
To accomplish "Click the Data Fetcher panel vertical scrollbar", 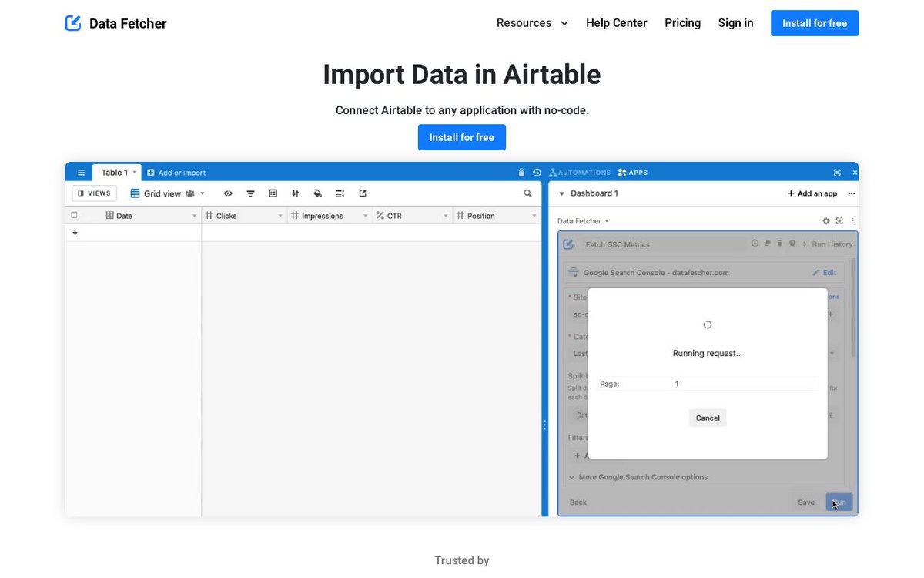I will [x=853, y=307].
